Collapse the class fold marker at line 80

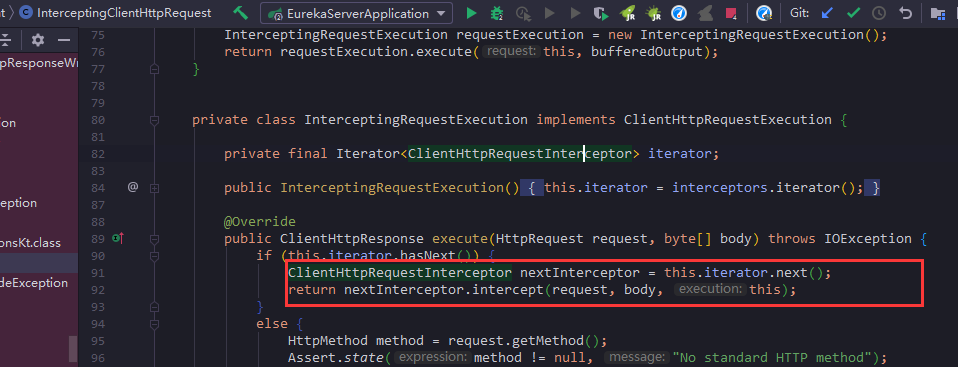pyautogui.click(x=154, y=120)
